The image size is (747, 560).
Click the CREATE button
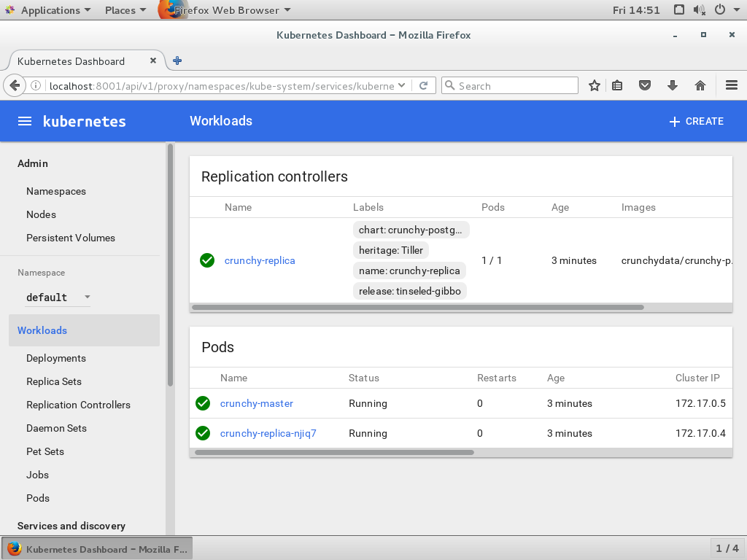point(696,121)
